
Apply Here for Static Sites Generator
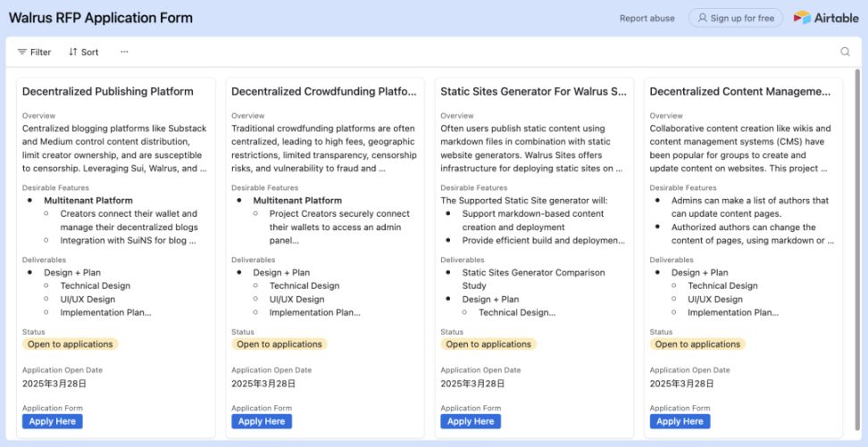tap(471, 421)
